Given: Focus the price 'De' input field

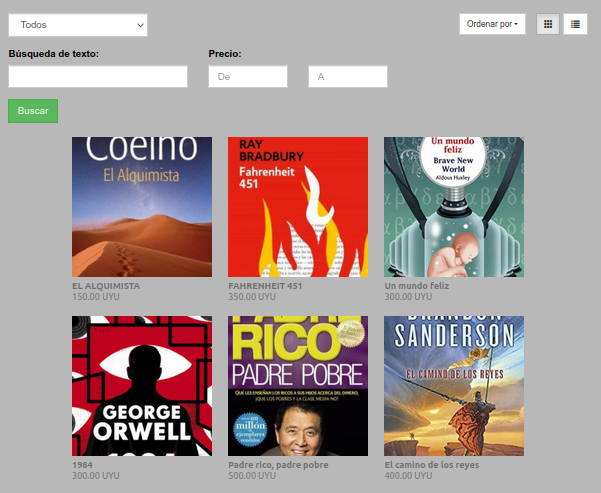Looking at the screenshot, I should [x=248, y=77].
